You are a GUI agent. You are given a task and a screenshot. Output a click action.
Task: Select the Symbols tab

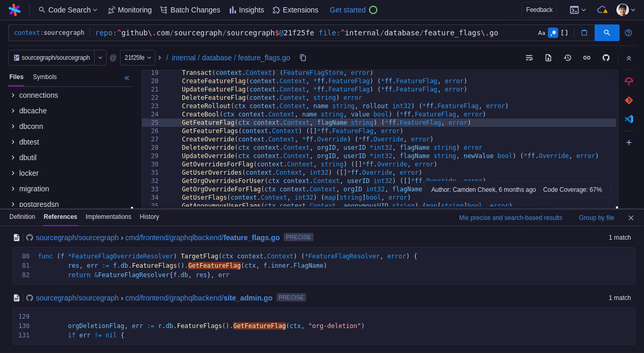coord(45,77)
